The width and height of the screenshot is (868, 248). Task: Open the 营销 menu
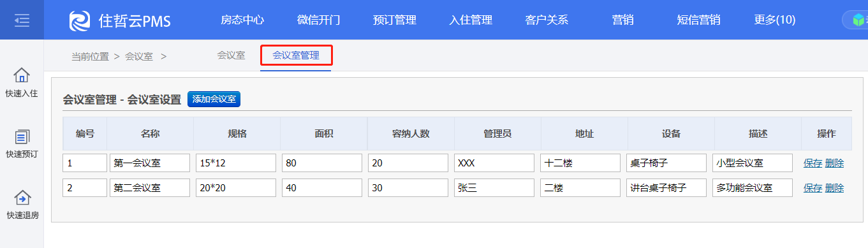[622, 20]
